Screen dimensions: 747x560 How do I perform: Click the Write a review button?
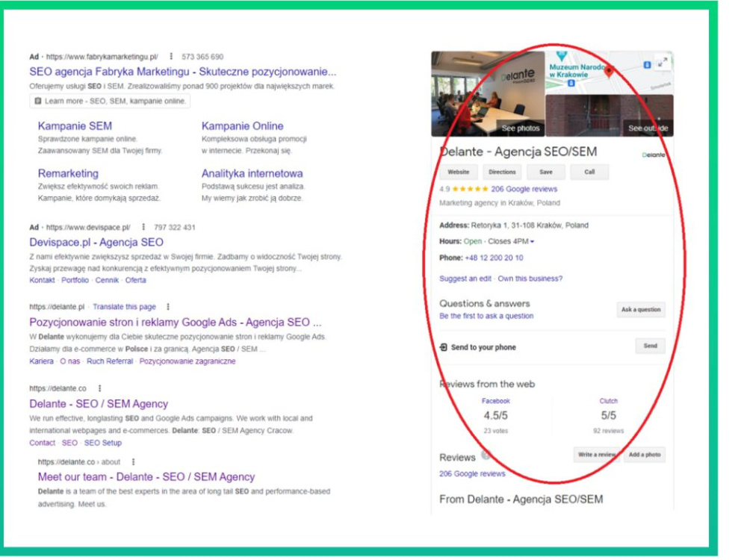coord(597,455)
